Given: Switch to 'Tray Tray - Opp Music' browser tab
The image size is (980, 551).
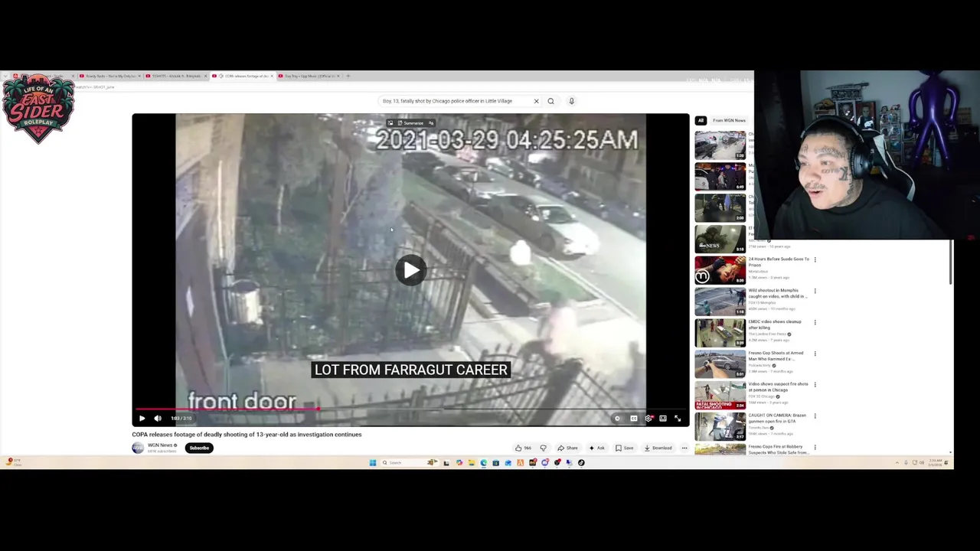Looking at the screenshot, I should 309,76.
